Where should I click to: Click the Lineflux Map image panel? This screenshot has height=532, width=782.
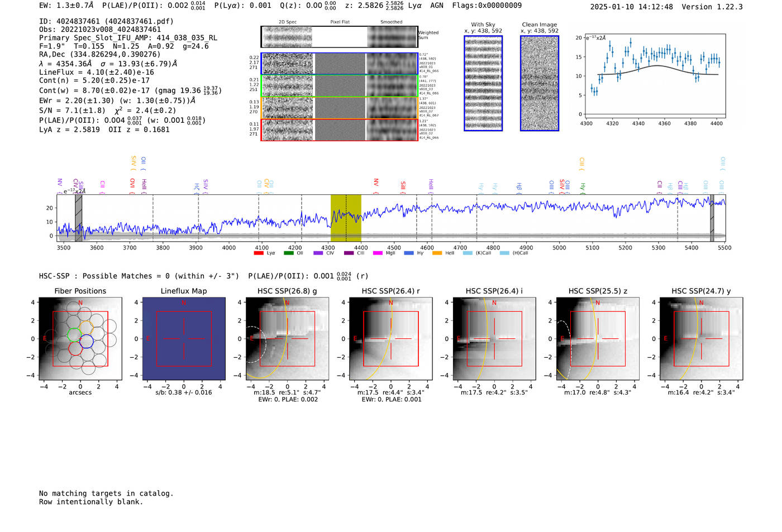[x=184, y=339]
